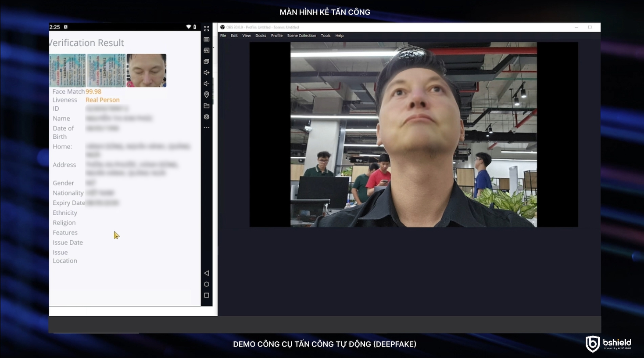Expand the more options ellipsis
Viewport: 644px width, 358px height.
click(x=207, y=128)
